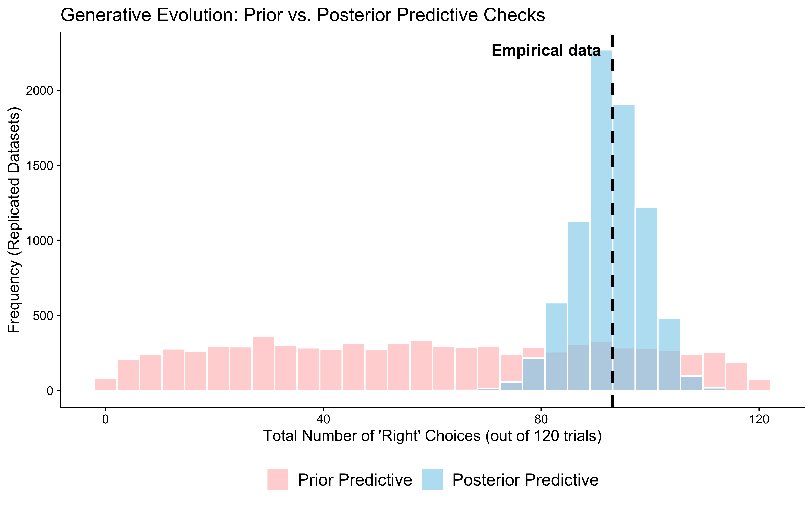This screenshot has height=507, width=812.
Task: Click the 2000 tick label on y-axis
Action: (x=40, y=91)
